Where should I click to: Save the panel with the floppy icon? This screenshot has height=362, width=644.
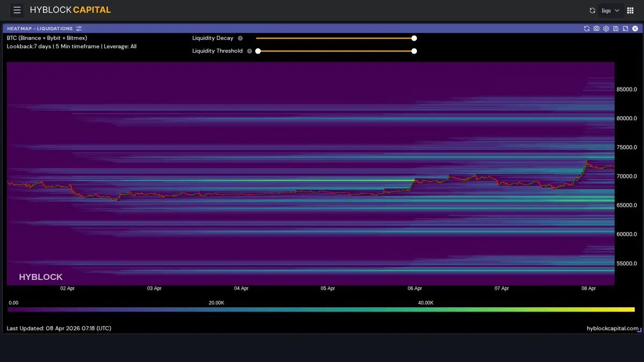pyautogui.click(x=616, y=28)
